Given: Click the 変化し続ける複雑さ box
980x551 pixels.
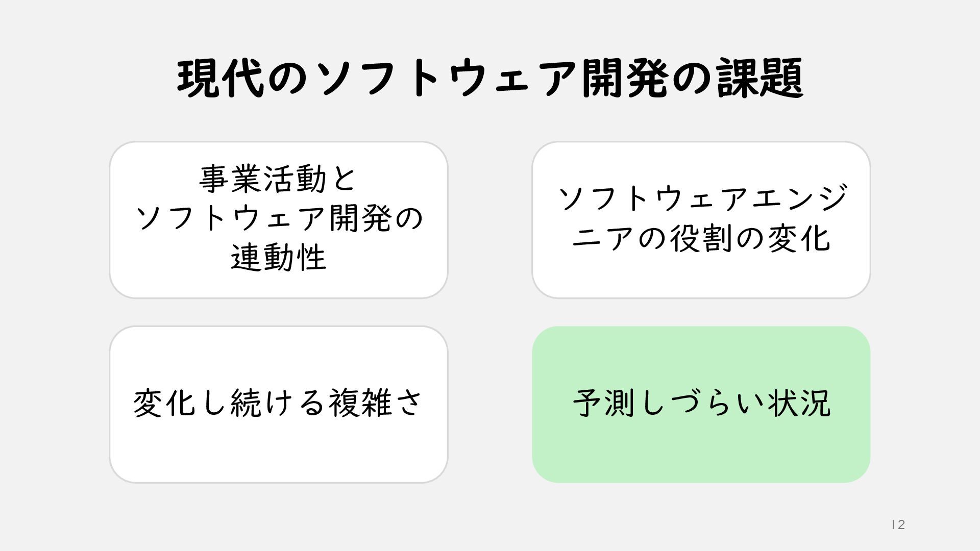Looking at the screenshot, I should point(278,404).
